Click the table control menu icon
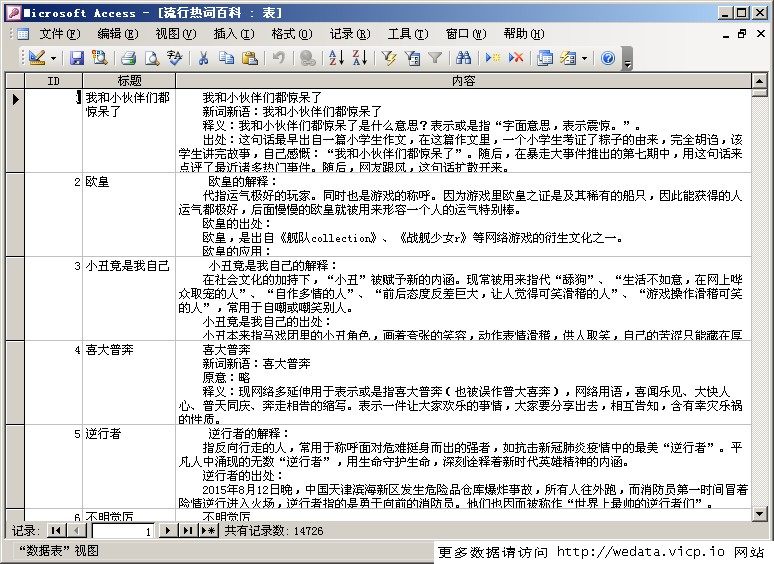Viewport: 774px width, 564px height. [23, 34]
